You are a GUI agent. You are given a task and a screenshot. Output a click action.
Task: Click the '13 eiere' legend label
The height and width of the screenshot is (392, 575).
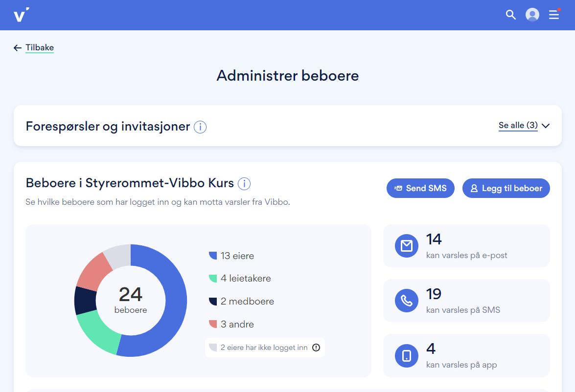(x=237, y=256)
